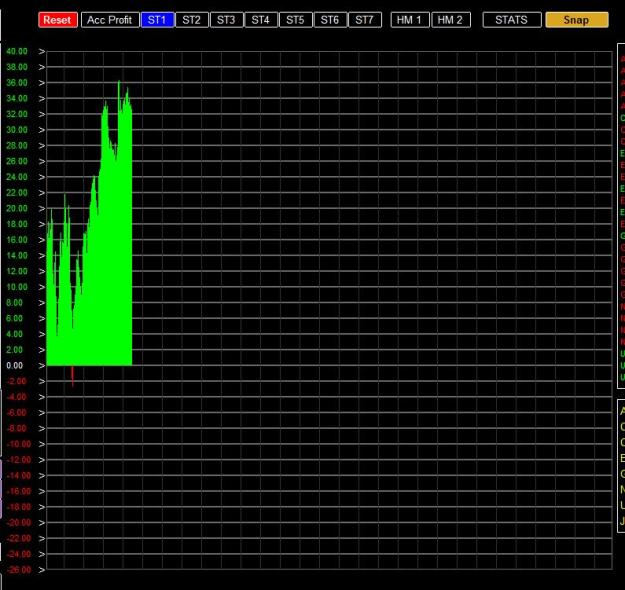Screen dimensions: 625x590
Task: Click the arrow beside -26.00
Action: [42, 570]
